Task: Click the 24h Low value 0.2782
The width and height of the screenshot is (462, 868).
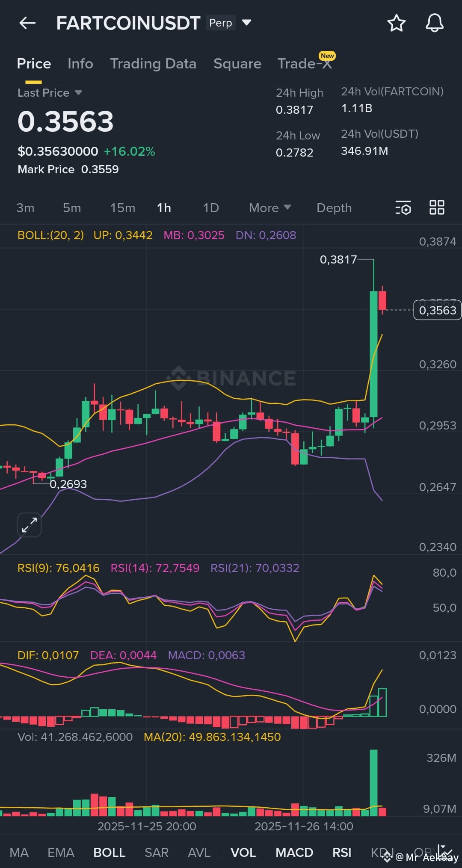Action: (294, 153)
